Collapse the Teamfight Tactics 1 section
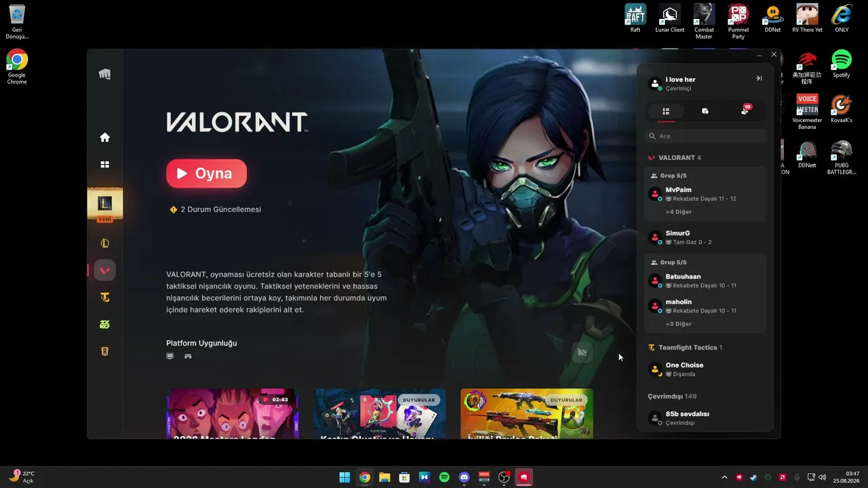868x488 pixels. [686, 348]
